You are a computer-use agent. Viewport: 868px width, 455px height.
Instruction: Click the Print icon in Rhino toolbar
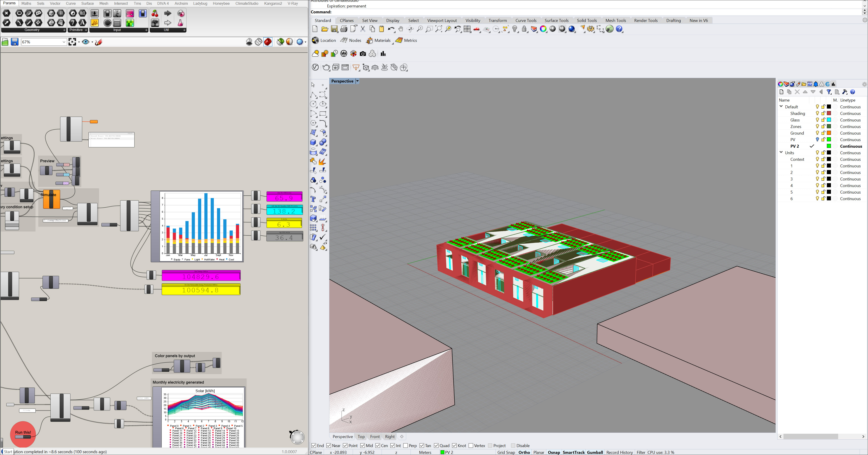[344, 29]
